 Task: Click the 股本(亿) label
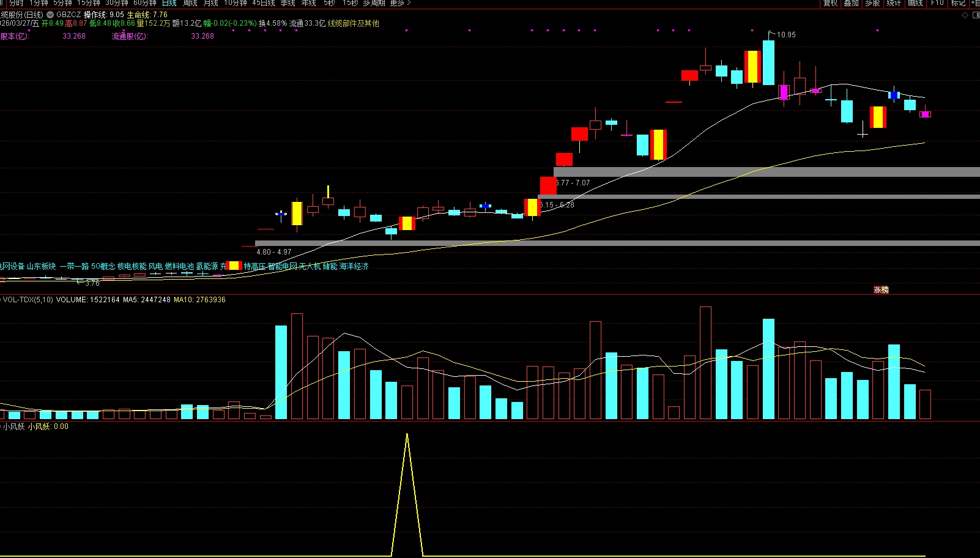point(15,36)
